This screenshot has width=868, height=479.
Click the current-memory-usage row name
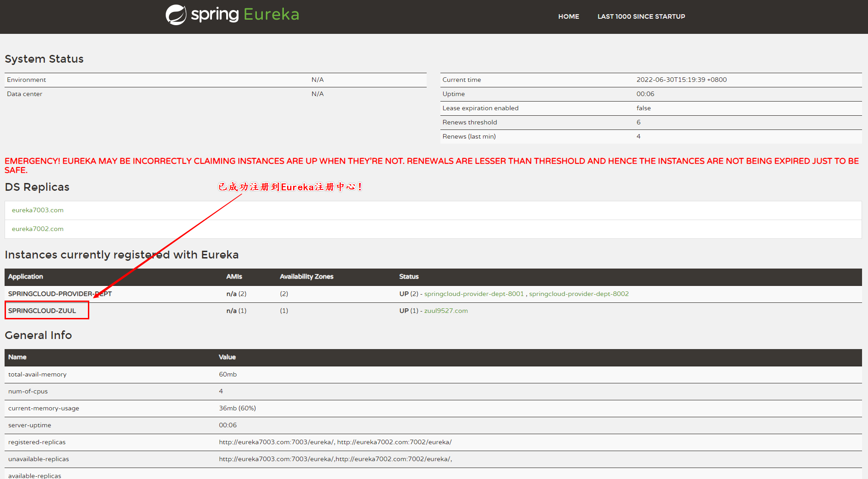[x=43, y=408]
